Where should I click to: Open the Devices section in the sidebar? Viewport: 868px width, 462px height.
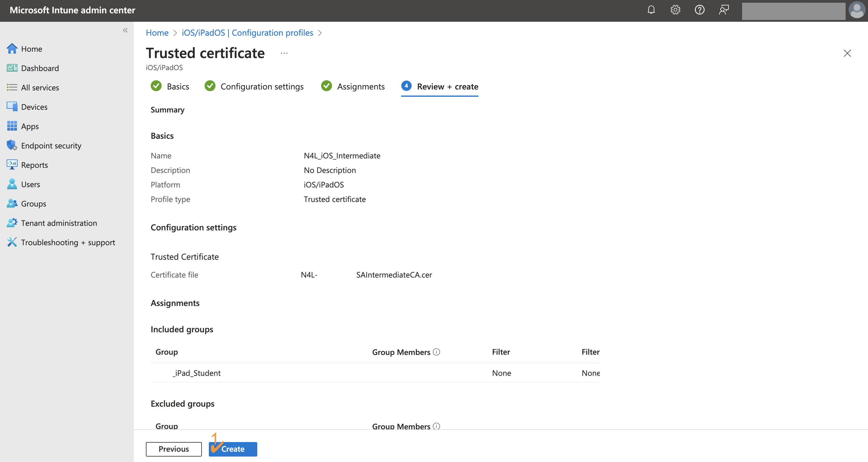coord(34,106)
